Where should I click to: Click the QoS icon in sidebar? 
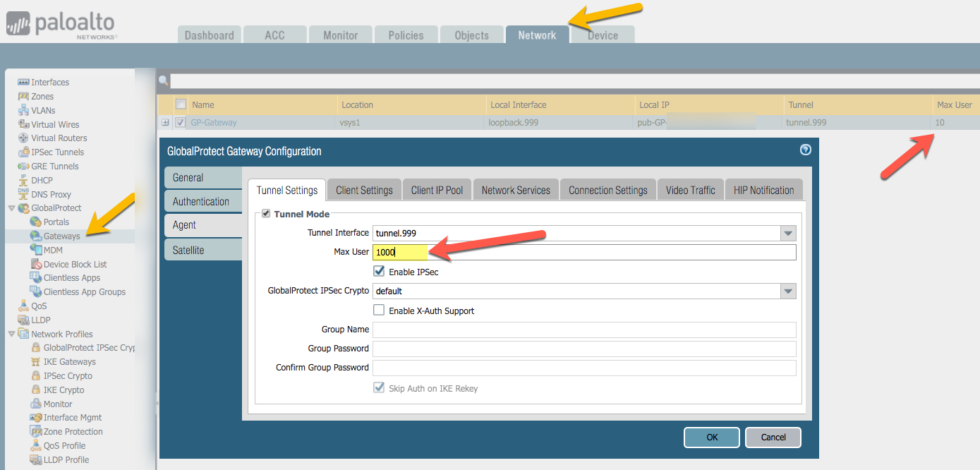click(23, 306)
